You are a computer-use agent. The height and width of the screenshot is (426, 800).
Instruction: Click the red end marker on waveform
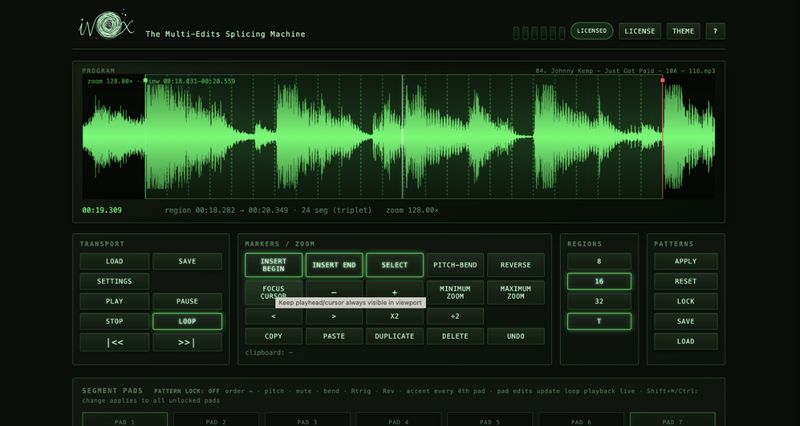coord(663,80)
